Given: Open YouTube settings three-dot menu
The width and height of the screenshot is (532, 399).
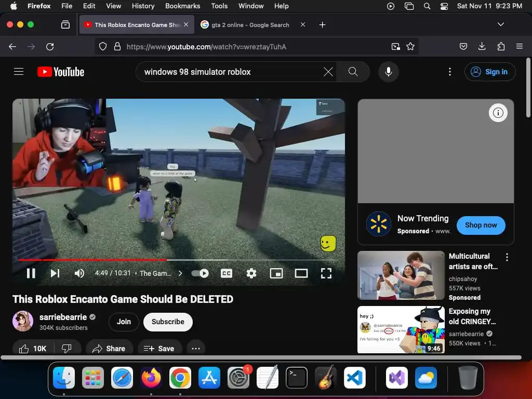Looking at the screenshot, I should pos(450,72).
